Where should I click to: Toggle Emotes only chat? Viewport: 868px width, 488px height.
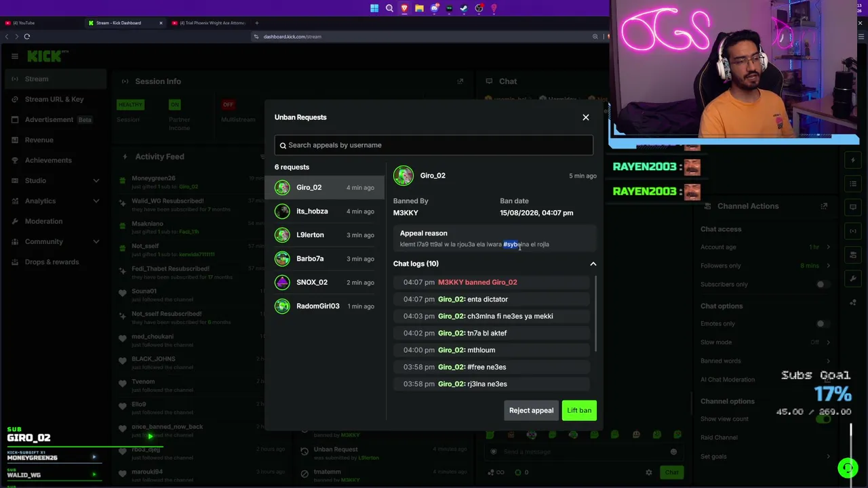click(823, 324)
